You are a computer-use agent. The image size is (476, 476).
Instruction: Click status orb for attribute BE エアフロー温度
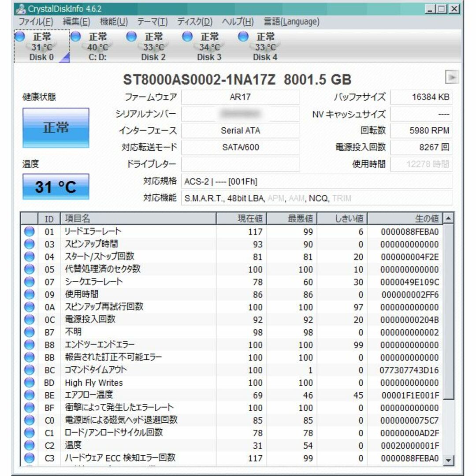coord(30,395)
